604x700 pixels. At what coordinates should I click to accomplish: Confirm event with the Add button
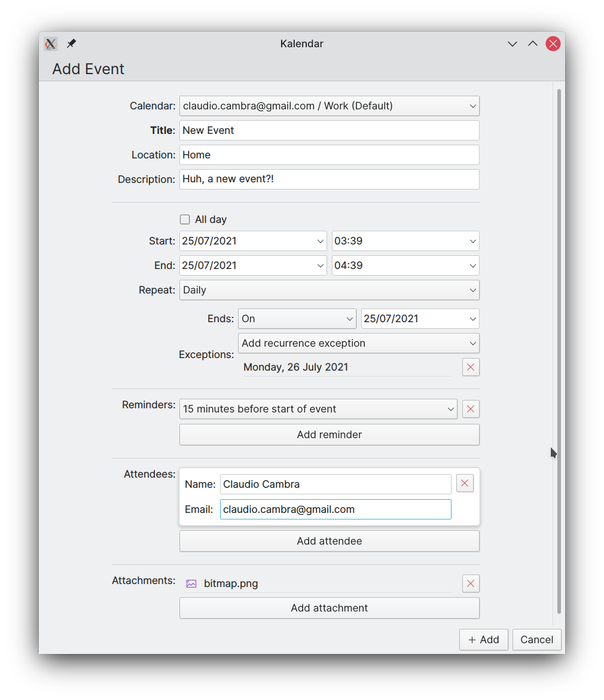[483, 640]
